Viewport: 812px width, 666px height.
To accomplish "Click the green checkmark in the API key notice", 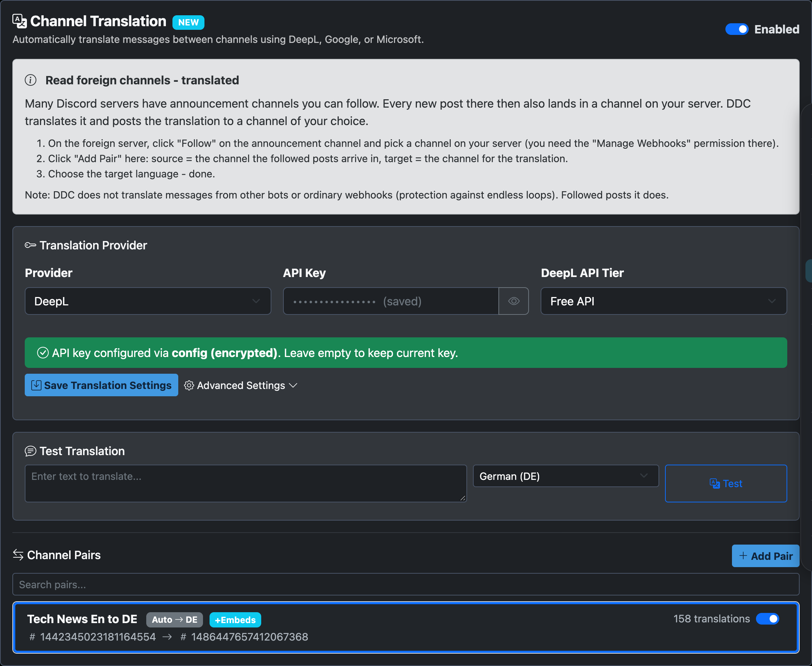I will 43,353.
